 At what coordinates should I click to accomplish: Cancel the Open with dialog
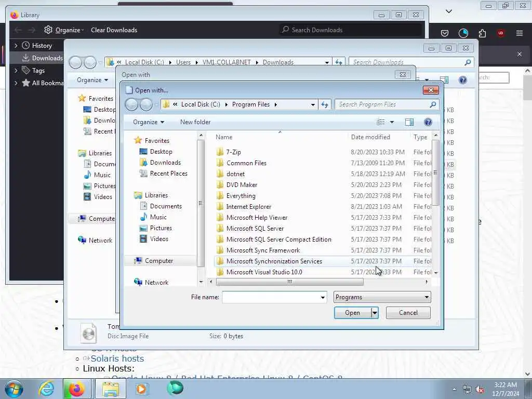(x=408, y=313)
